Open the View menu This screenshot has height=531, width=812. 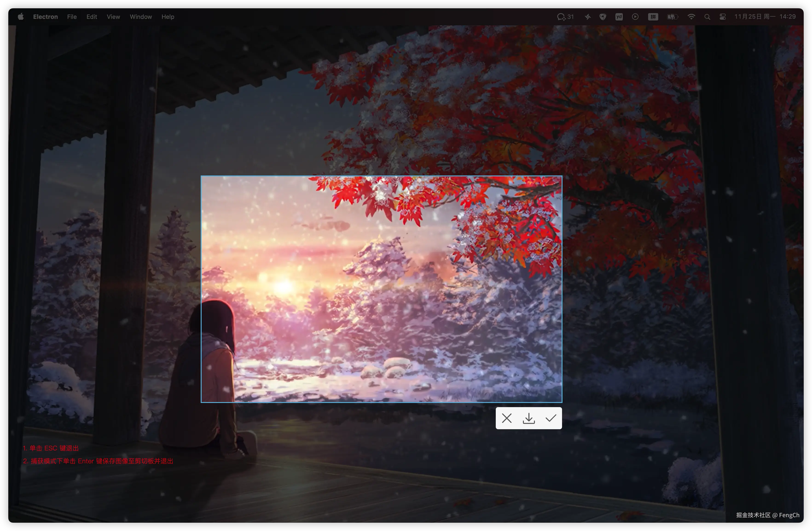coord(113,17)
